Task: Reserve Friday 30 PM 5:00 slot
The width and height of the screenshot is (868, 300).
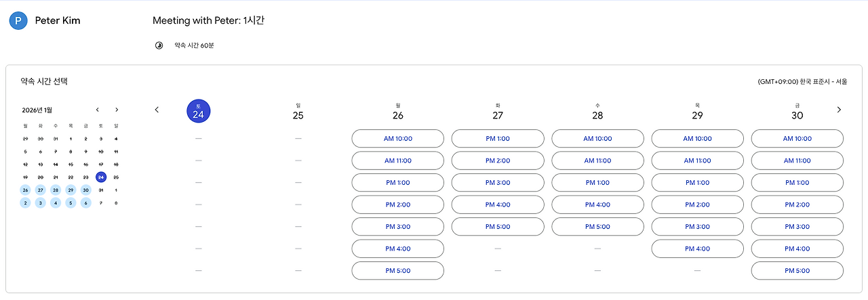Action: 797,271
